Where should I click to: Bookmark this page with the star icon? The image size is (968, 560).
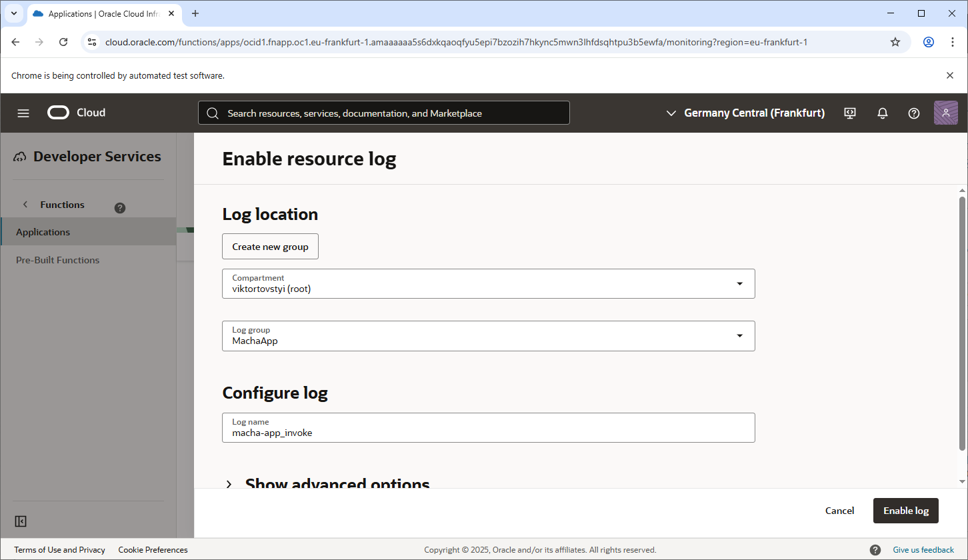pyautogui.click(x=895, y=42)
